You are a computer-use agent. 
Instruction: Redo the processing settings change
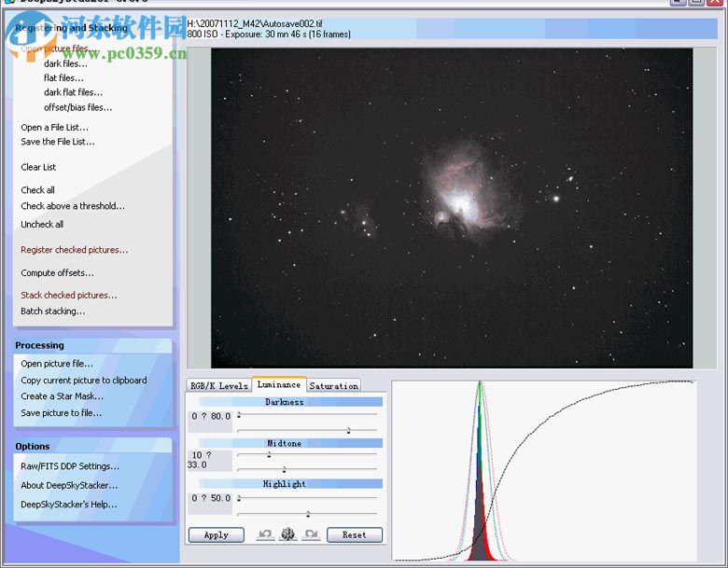point(311,534)
